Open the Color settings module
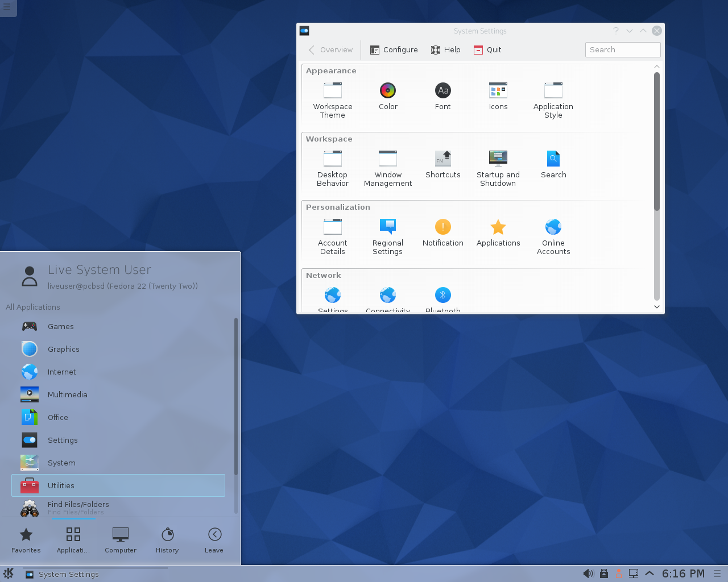The width and height of the screenshot is (728, 582). 388,97
